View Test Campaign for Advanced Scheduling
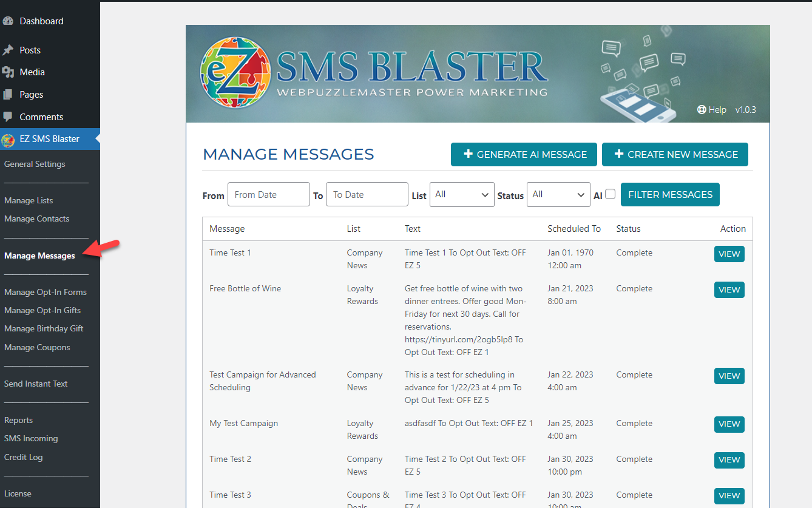The height and width of the screenshot is (508, 812). [x=729, y=376]
